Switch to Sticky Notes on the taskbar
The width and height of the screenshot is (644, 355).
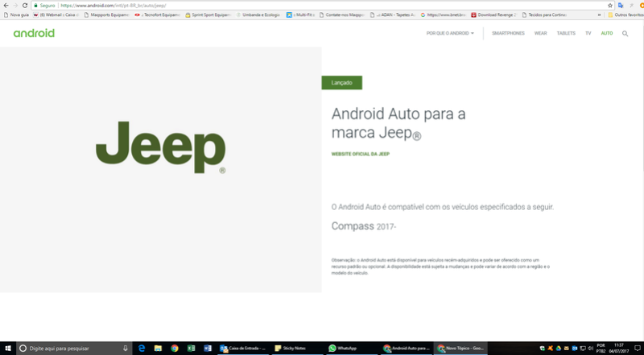298,349
